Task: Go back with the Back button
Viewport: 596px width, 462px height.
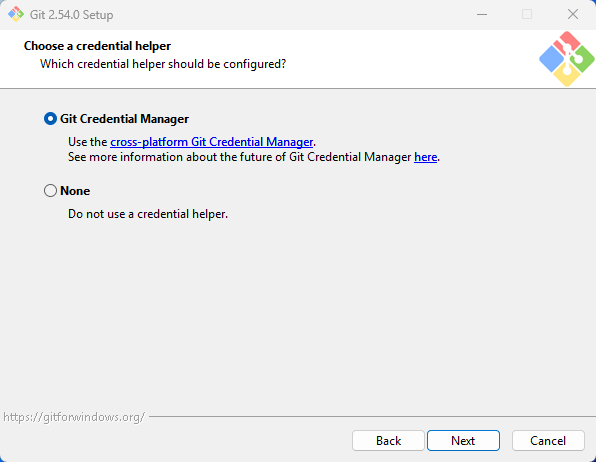Action: tap(388, 441)
